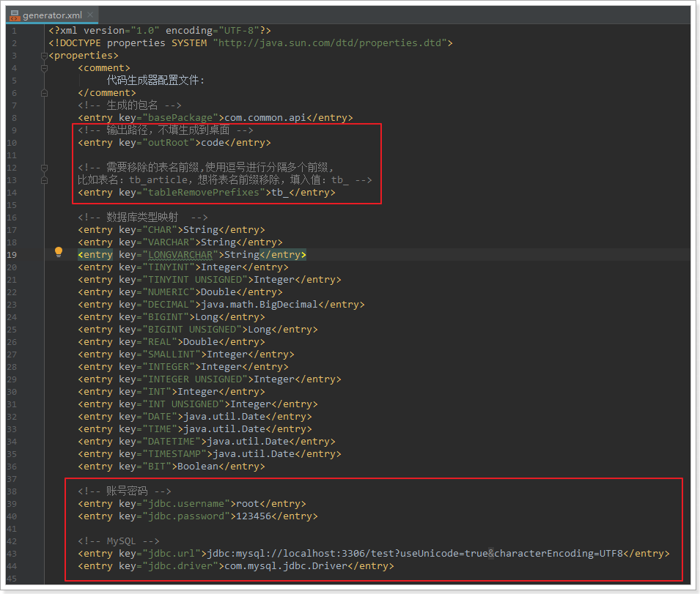
Task: Click the MySQL comment line
Action: click(119, 541)
